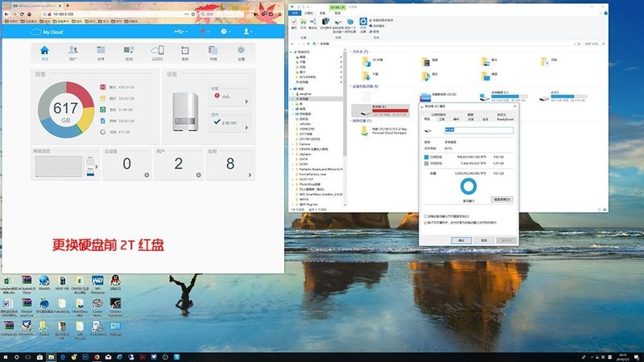The width and height of the screenshot is (644, 362).
Task: Click the drive name input field in properties
Action: point(479,129)
